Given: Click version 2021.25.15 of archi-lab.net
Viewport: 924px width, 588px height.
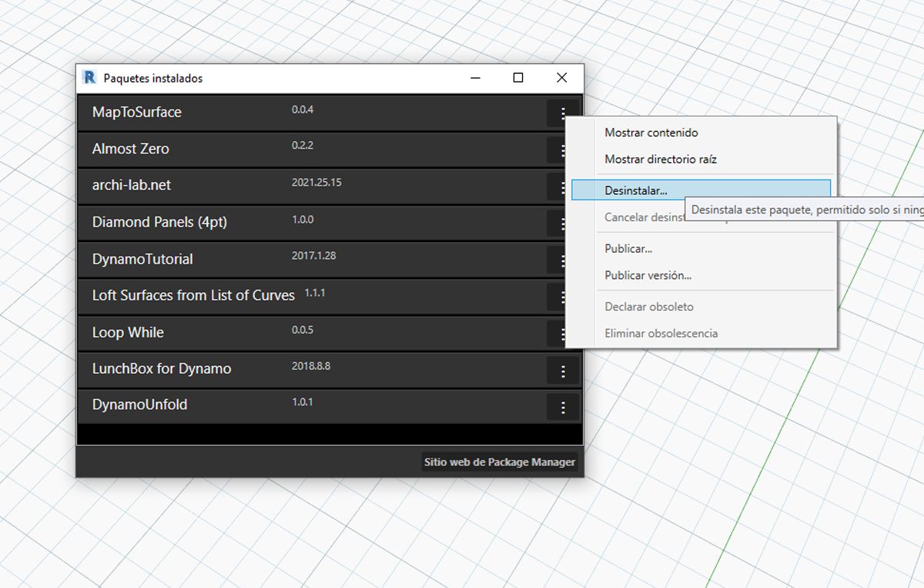Looking at the screenshot, I should click(316, 183).
